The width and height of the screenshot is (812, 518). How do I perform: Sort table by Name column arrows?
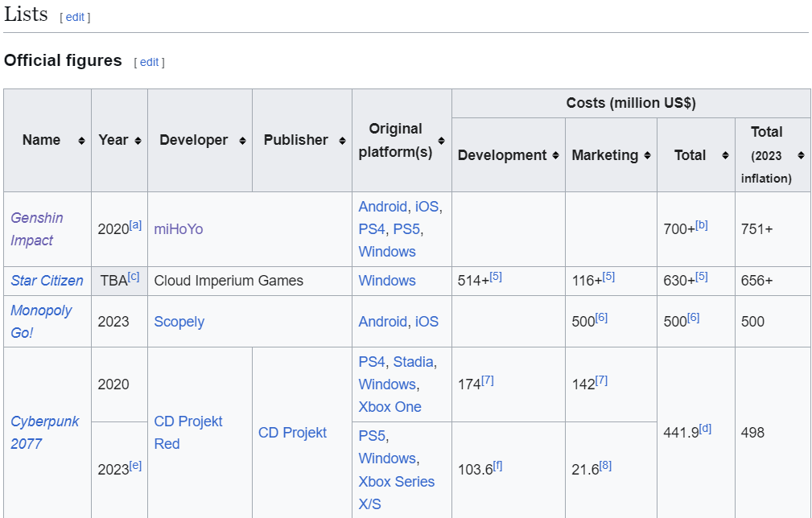tap(81, 141)
